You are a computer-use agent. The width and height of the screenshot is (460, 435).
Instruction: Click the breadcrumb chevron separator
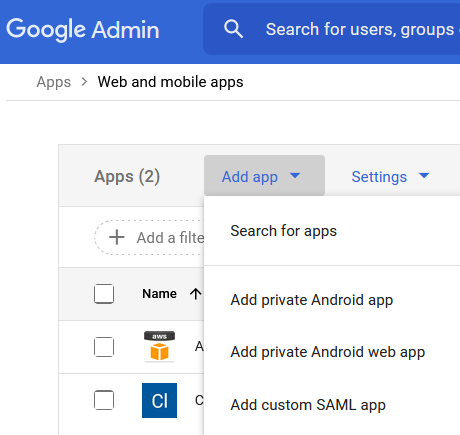(84, 82)
